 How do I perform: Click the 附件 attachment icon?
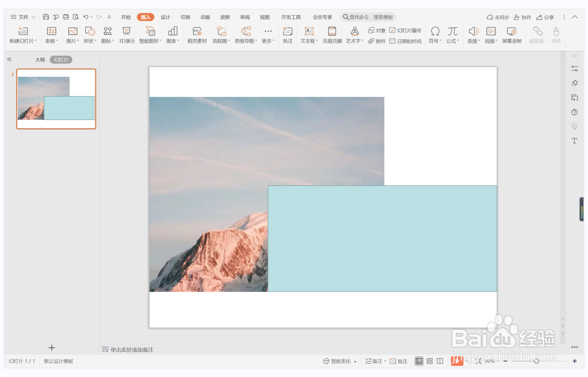point(377,41)
